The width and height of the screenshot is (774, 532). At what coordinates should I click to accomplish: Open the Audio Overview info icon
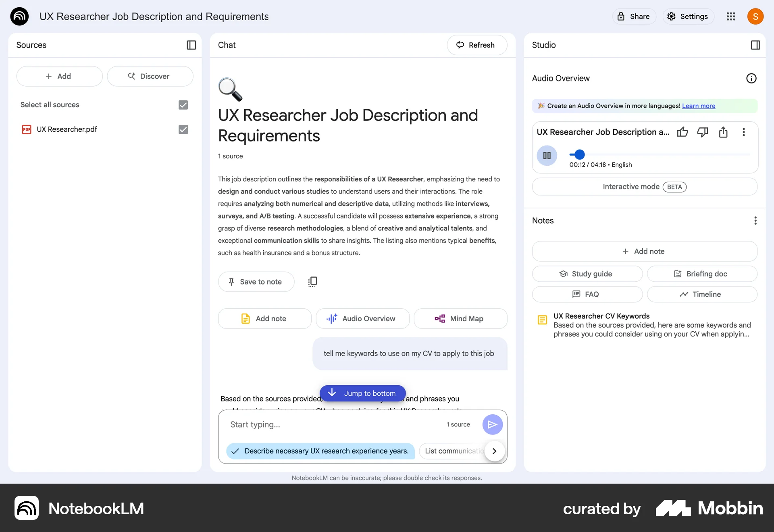[751, 78]
